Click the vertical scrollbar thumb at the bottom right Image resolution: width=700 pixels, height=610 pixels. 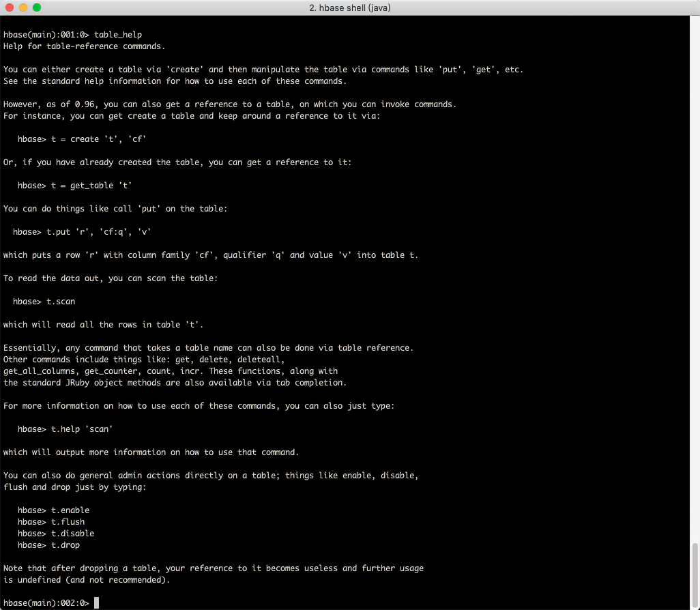pos(695,576)
